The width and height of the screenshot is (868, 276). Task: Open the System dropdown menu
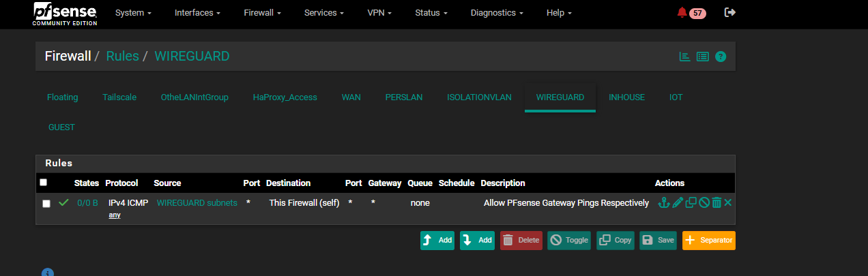133,13
